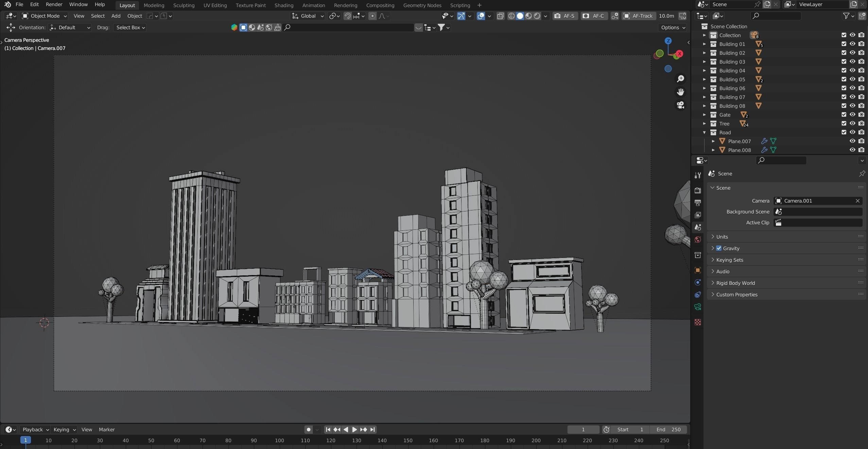This screenshot has height=449, width=868.
Task: Open the Physics properties tab
Action: coord(698,282)
